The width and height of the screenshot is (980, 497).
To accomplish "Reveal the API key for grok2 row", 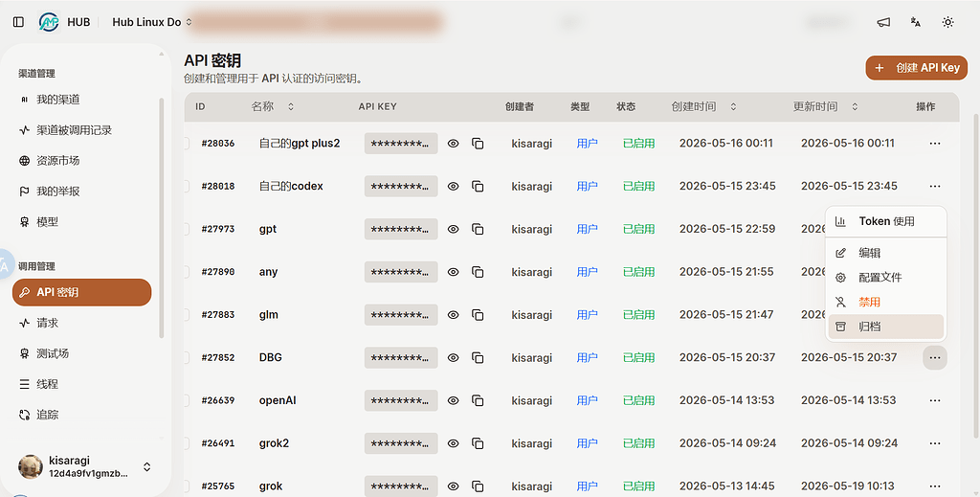I will click(x=453, y=443).
